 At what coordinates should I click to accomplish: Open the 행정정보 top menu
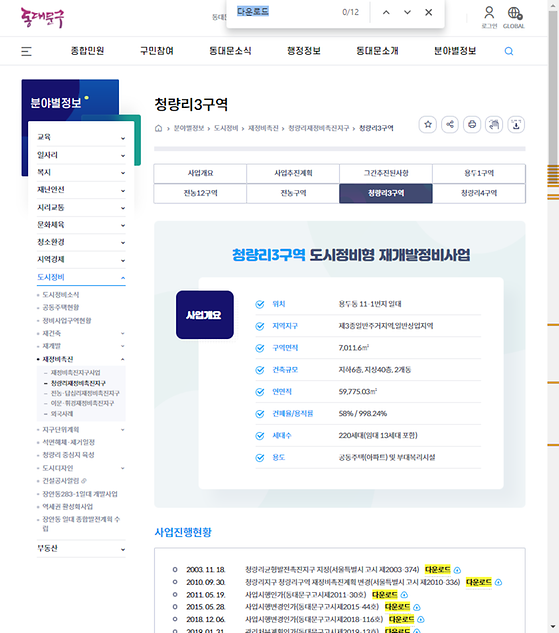pyautogui.click(x=304, y=51)
